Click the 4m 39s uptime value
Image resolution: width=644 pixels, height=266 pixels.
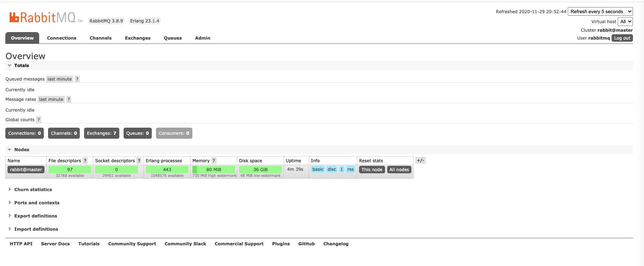pos(295,169)
